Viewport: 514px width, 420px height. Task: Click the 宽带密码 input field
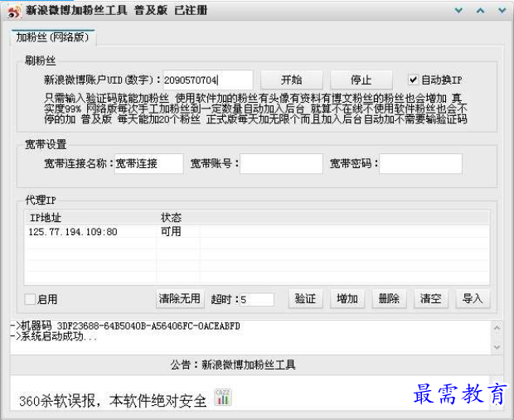[420, 163]
